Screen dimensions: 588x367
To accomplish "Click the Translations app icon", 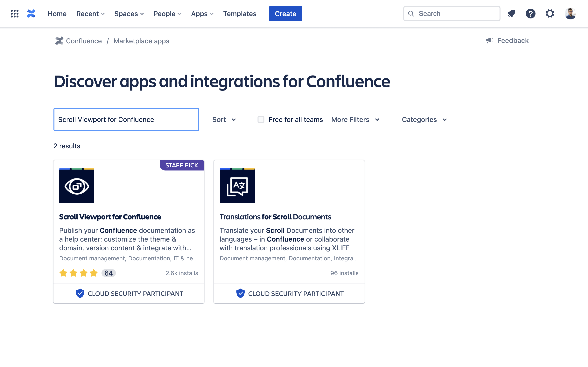I will (x=237, y=186).
